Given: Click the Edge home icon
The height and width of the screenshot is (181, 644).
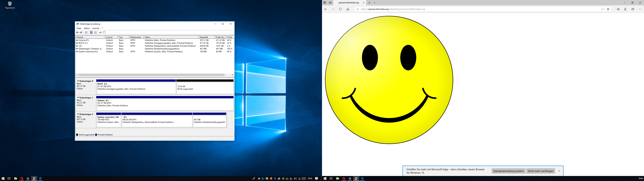Looking at the screenshot, I should 348,9.
